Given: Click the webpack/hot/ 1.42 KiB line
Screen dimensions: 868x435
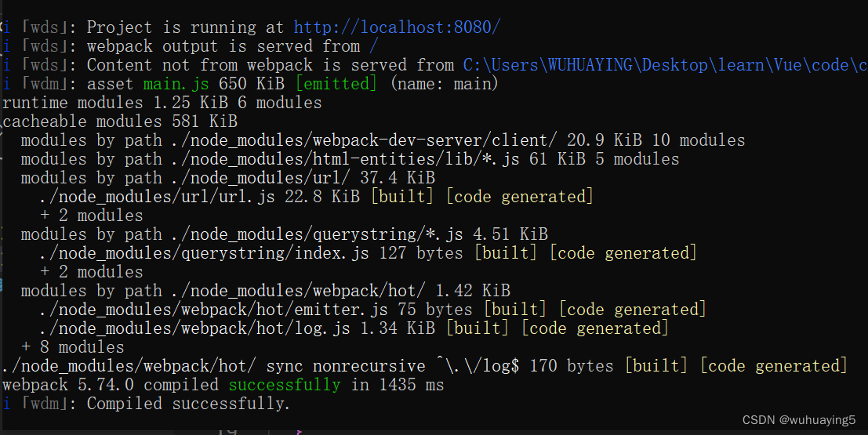Looking at the screenshot, I should tap(266, 291).
